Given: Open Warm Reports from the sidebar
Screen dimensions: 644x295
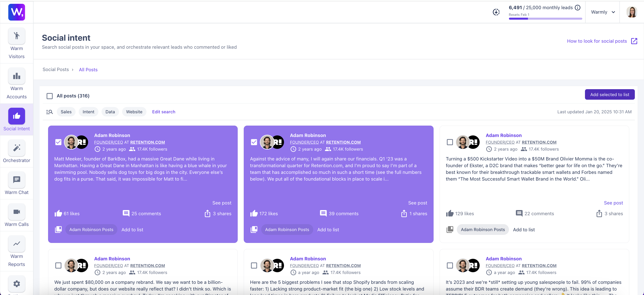Looking at the screenshot, I should tap(17, 251).
